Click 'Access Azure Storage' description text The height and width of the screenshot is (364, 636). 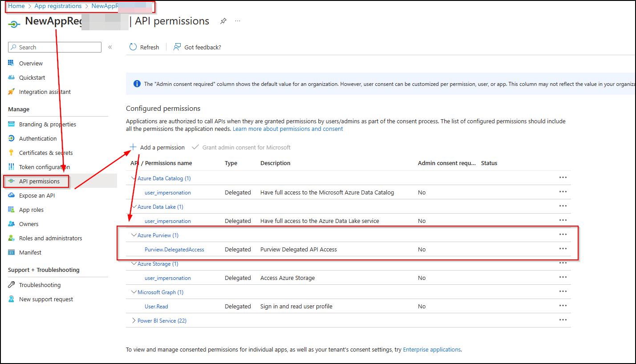point(288,278)
